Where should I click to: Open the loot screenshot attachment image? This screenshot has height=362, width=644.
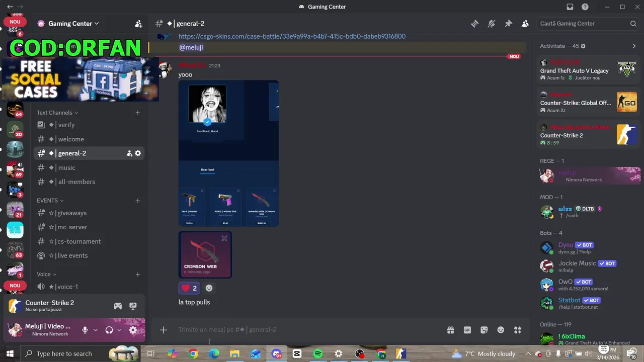point(228,153)
